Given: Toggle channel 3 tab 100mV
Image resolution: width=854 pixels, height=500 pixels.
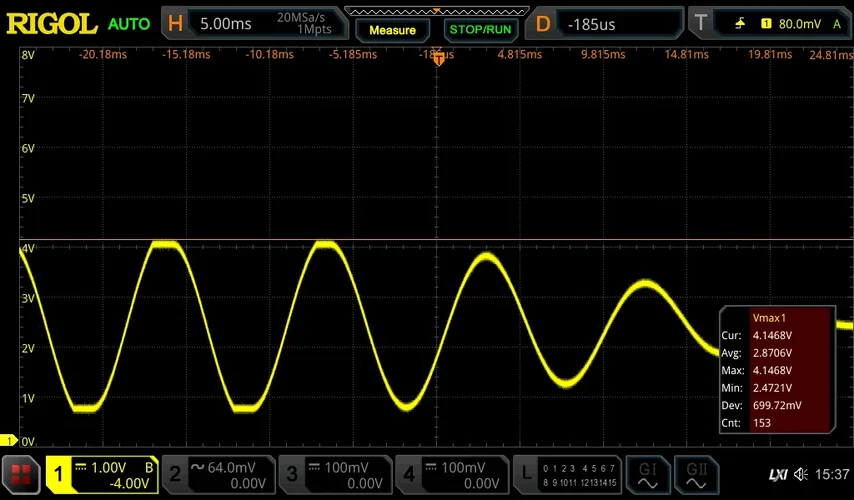Looking at the screenshot, I should click(336, 475).
